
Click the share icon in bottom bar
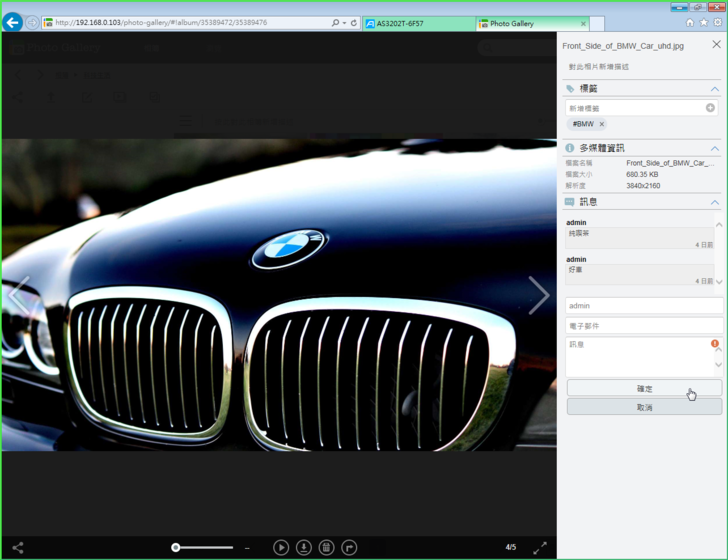coord(17,547)
